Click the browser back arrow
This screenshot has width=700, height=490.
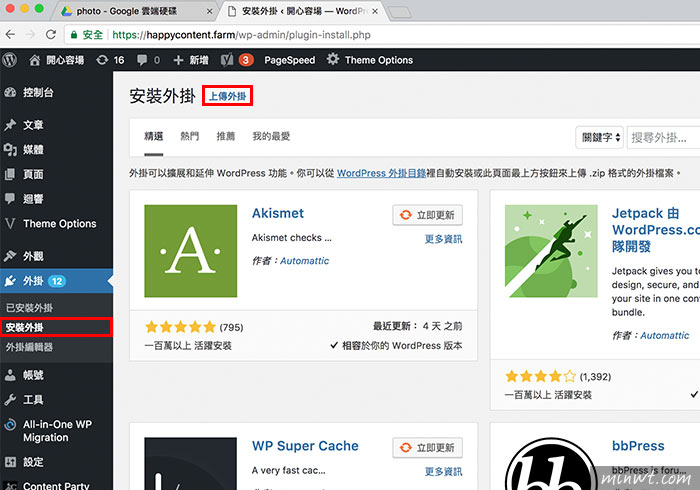click(10, 34)
